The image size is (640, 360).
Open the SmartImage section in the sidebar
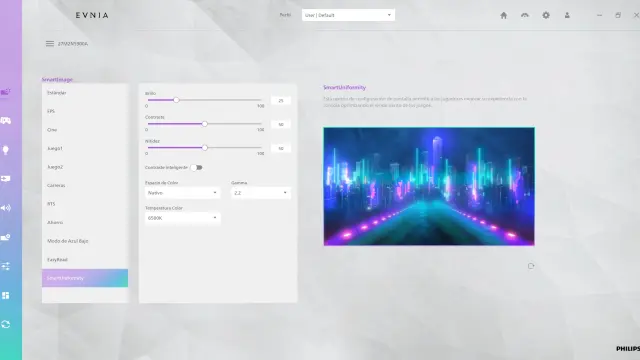5,91
